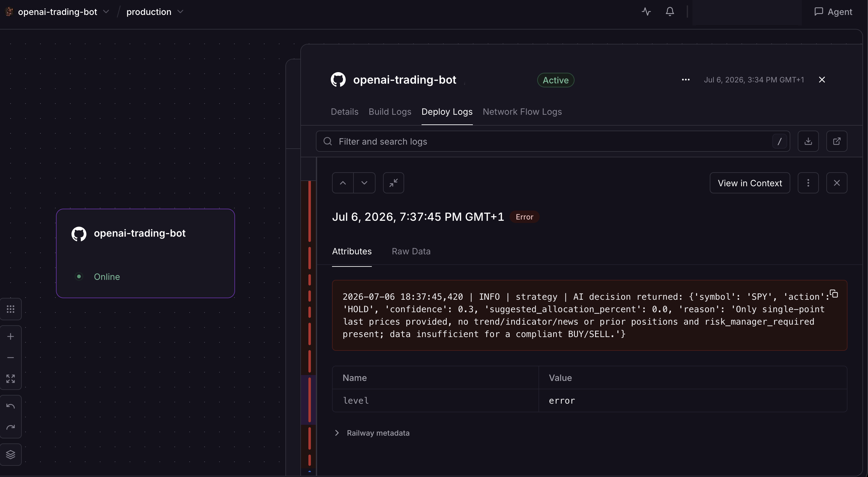Screen dimensions: 868x477
Task: Open the layers icon in left toolbar
Action: [x=11, y=454]
